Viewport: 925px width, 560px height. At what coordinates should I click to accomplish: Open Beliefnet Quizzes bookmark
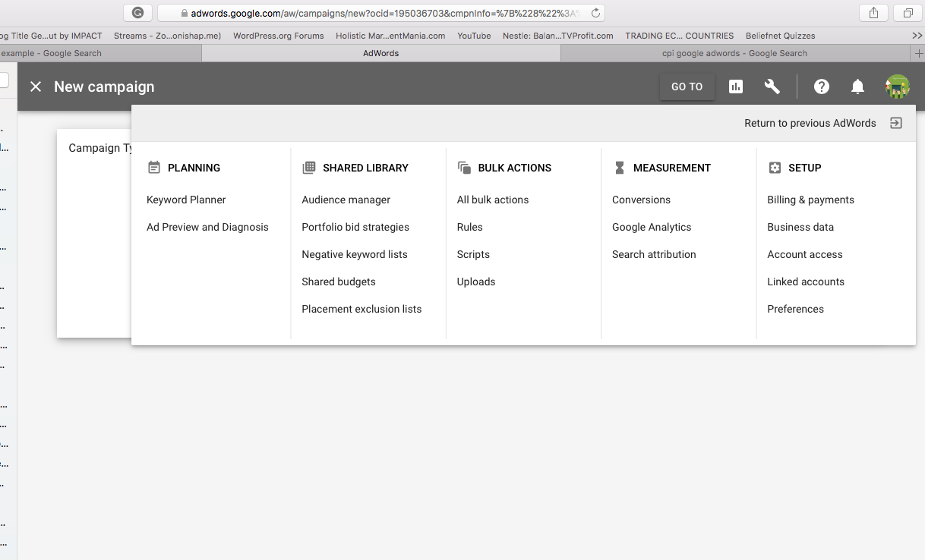click(x=780, y=36)
